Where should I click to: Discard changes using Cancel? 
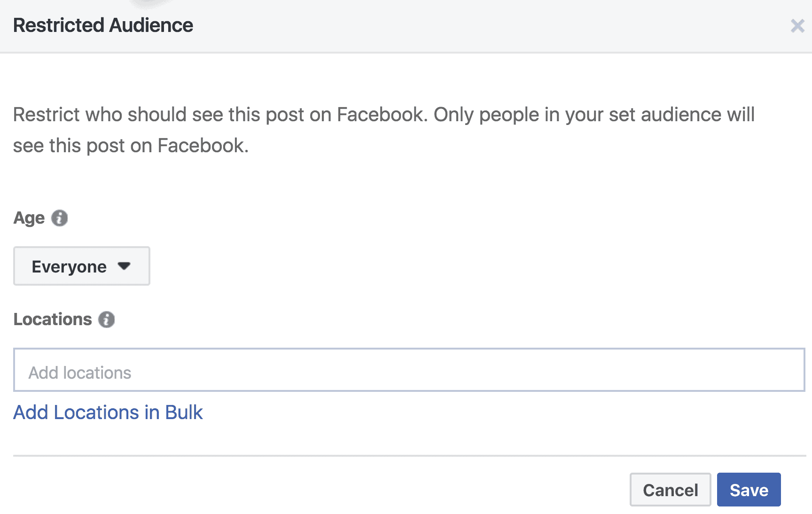pos(670,490)
